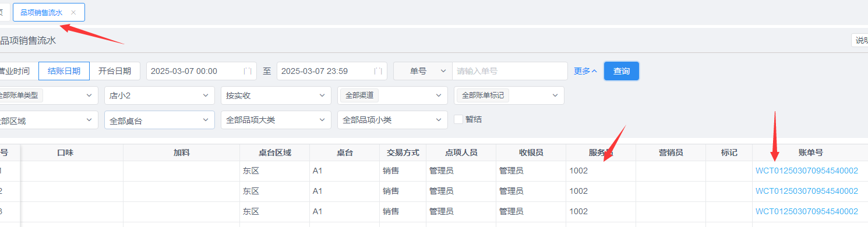The width and height of the screenshot is (868, 227).
Task: Open the 按实收 dropdown
Action: coord(276,95)
